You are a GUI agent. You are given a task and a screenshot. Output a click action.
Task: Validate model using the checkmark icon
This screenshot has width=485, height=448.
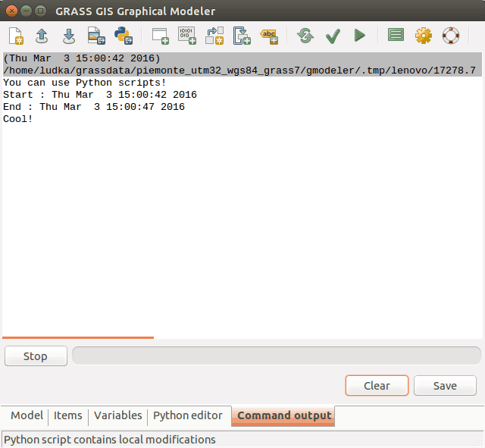(332, 36)
